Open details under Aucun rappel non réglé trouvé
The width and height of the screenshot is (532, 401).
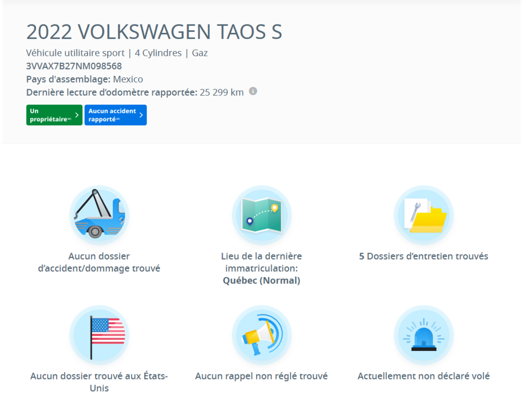(261, 375)
